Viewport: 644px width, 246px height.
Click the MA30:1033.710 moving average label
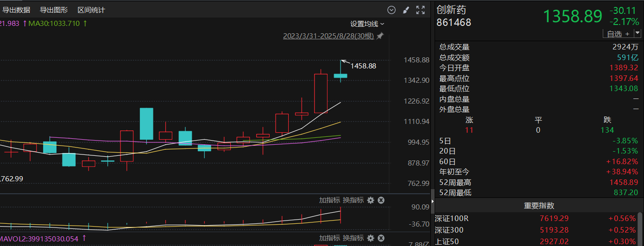pyautogui.click(x=54, y=23)
